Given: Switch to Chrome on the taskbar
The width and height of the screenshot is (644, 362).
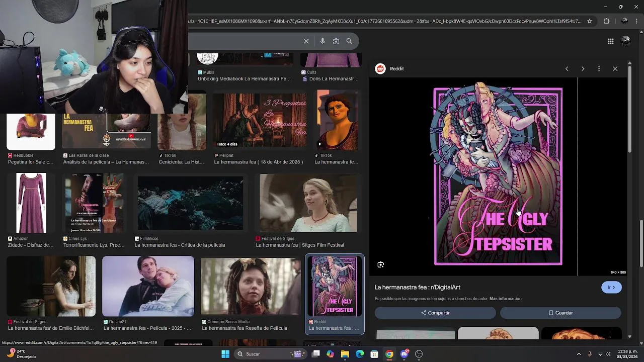Looking at the screenshot, I should coord(389,354).
